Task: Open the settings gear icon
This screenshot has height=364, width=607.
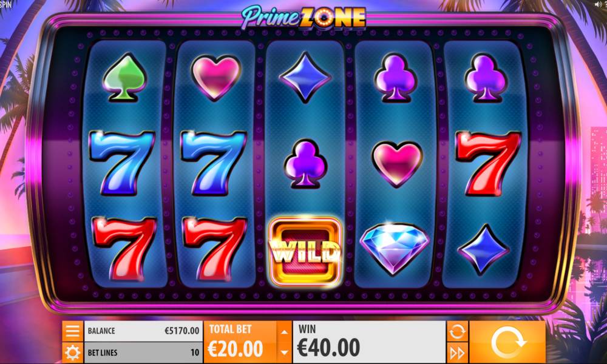Action: point(72,353)
